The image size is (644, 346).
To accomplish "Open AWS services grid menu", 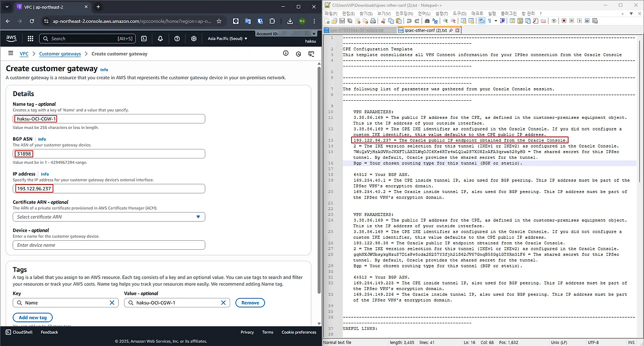I will pos(30,38).
